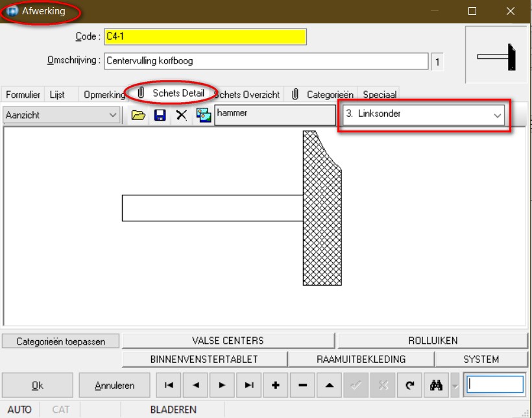Maximize the Afwerking window
Screen dimensions: 532x418
point(472,11)
